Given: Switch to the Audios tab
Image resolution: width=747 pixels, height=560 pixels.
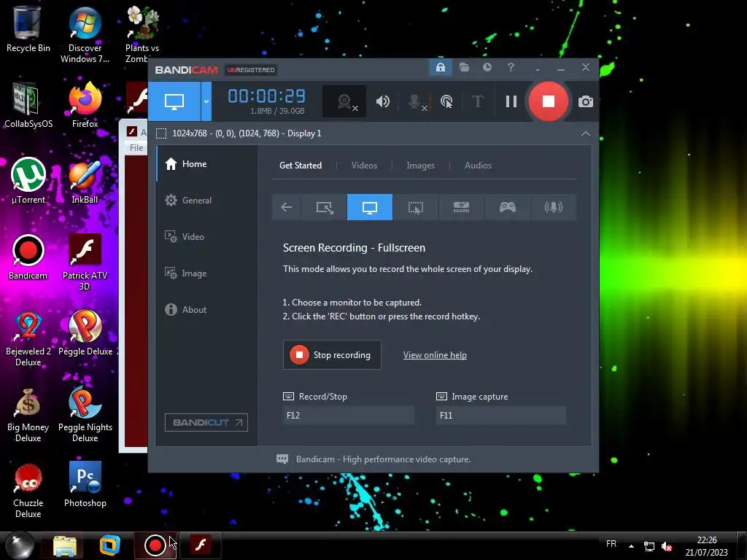Looking at the screenshot, I should (478, 166).
